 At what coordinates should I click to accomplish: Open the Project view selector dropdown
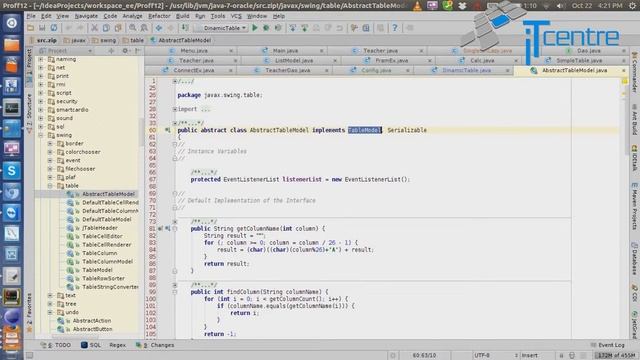[x=65, y=51]
